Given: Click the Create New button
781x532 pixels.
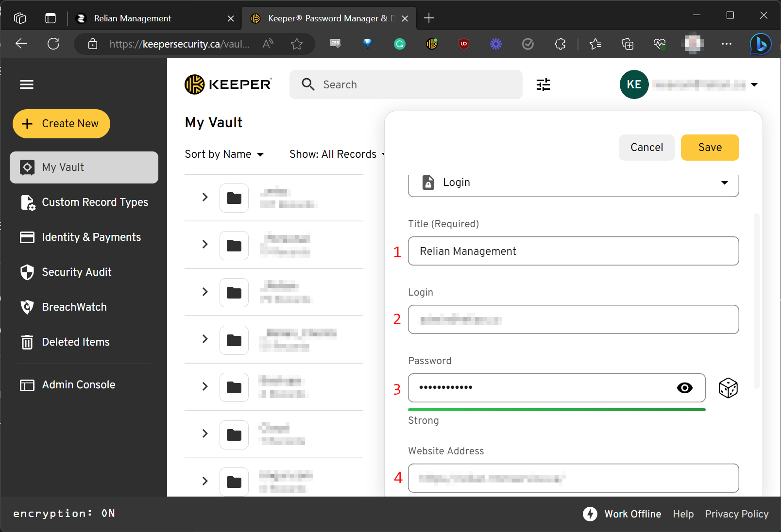Looking at the screenshot, I should 61,124.
